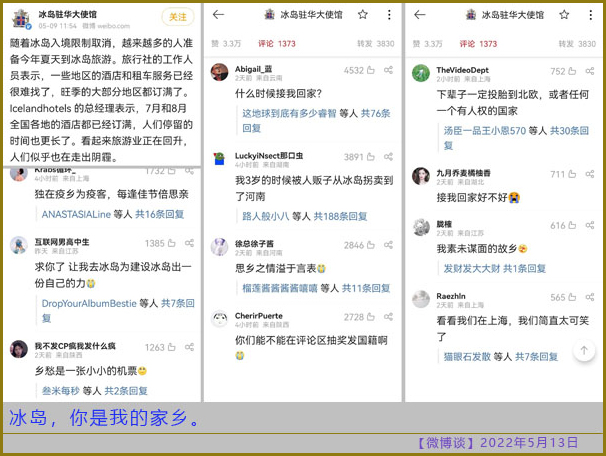Screen dimensions: 606x456
Task: Thumbs-up 徐总徐子酱's comment
Action: point(371,245)
